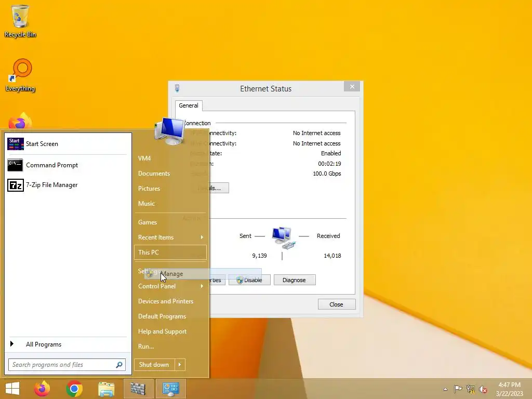Open the Shut down options arrow

pos(180,365)
